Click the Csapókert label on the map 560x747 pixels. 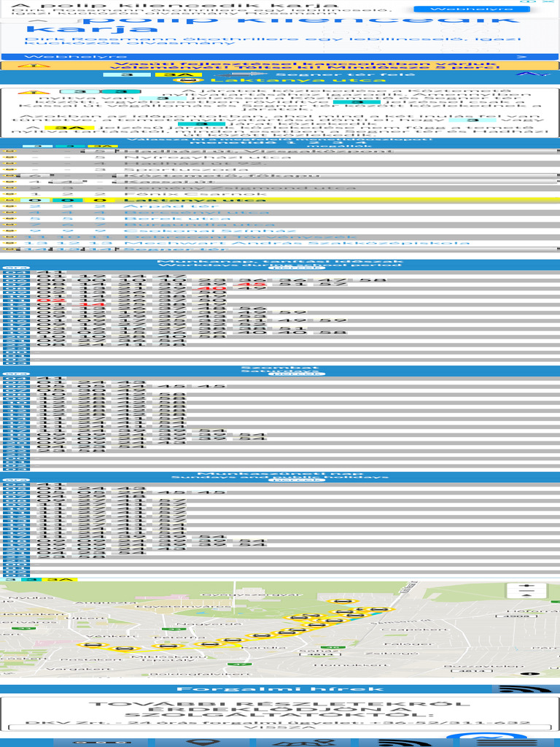click(x=415, y=630)
